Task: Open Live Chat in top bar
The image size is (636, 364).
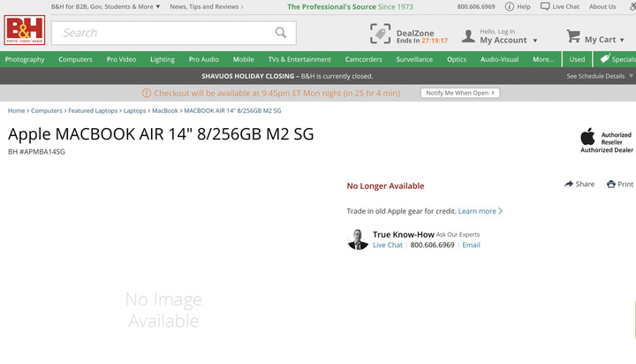Action: tap(564, 6)
